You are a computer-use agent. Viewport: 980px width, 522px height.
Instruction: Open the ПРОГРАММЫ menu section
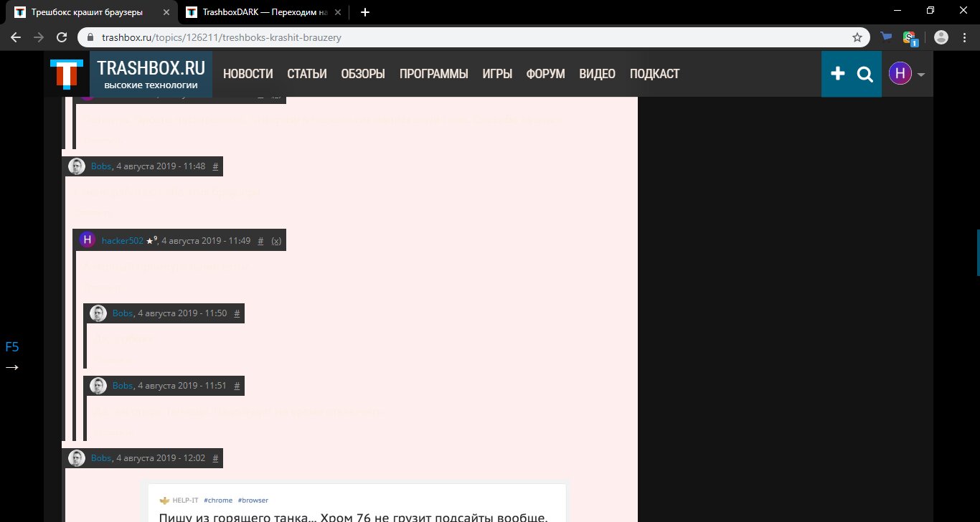pos(434,74)
